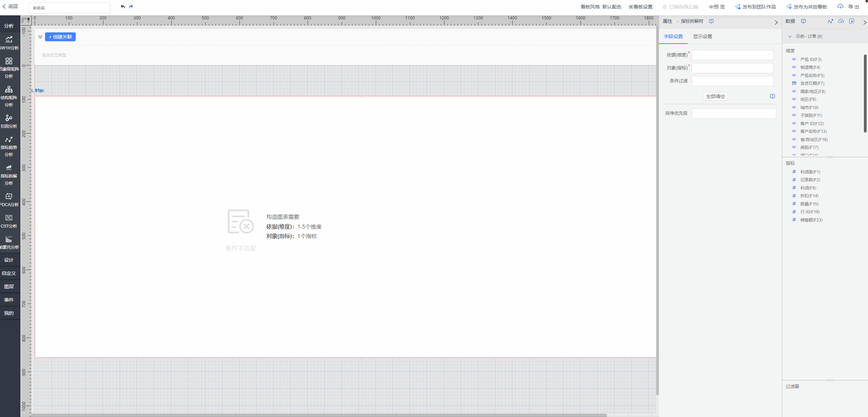The height and width of the screenshot is (417, 868).
Task: Collapse the 示例 - 订单 dataset tree
Action: pos(790,36)
